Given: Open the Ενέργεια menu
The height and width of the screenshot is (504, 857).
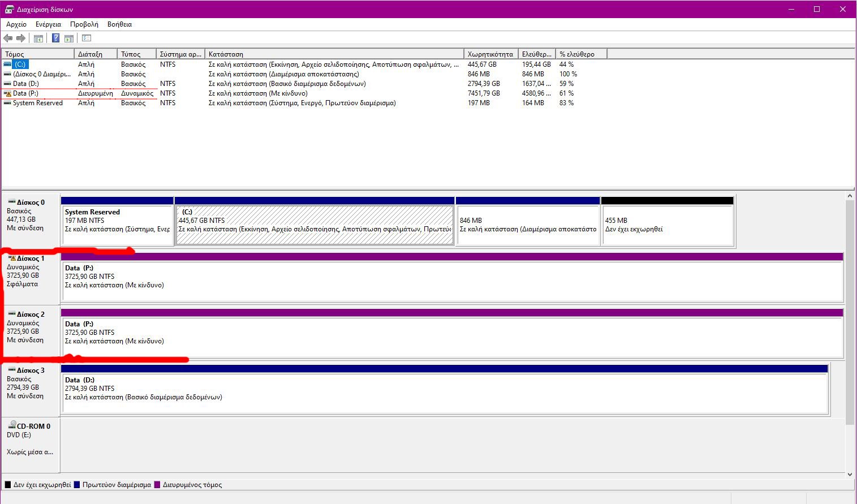Looking at the screenshot, I should [x=48, y=24].
